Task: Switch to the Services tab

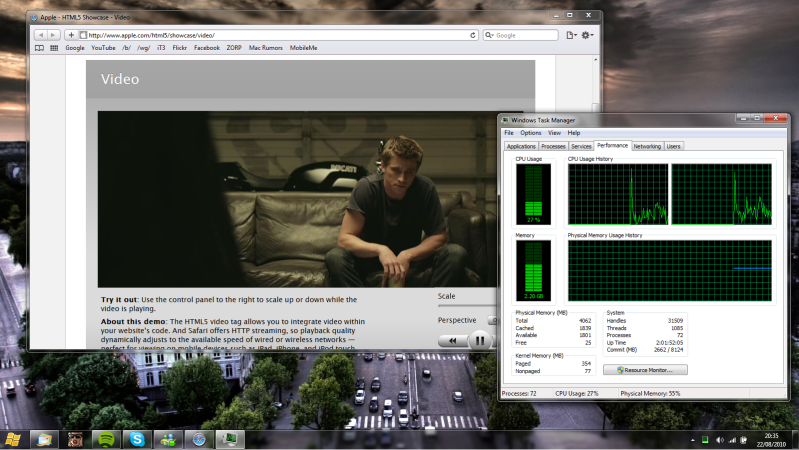Action: tap(581, 146)
